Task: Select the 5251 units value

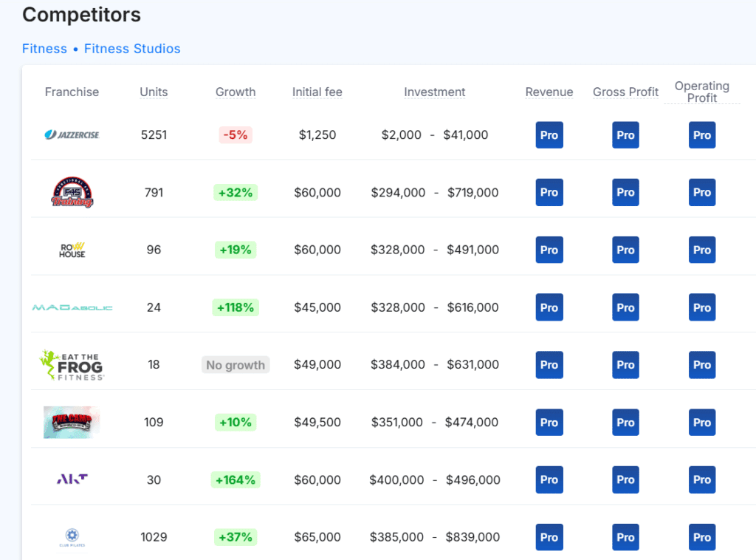Action: 154,134
